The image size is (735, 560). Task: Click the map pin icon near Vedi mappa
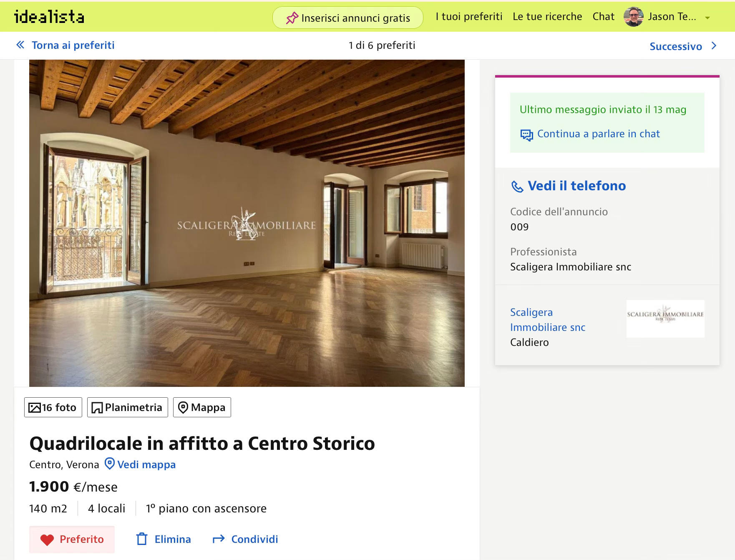(x=109, y=464)
